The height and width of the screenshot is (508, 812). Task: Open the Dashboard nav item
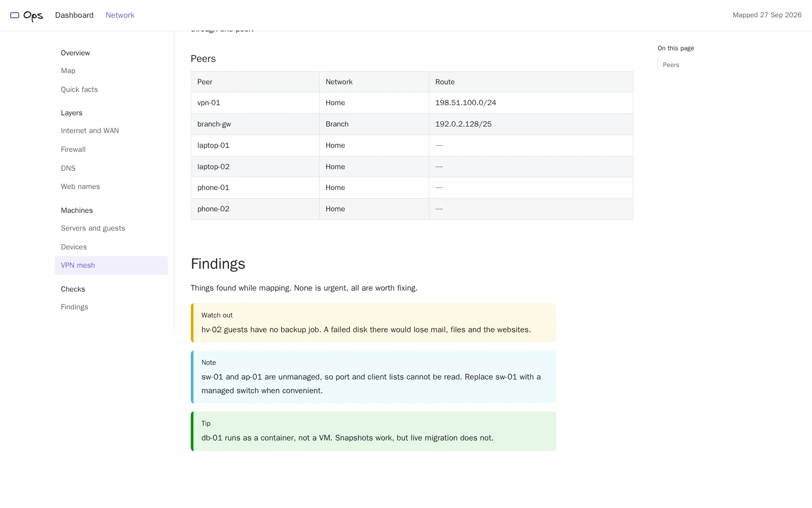click(x=74, y=15)
